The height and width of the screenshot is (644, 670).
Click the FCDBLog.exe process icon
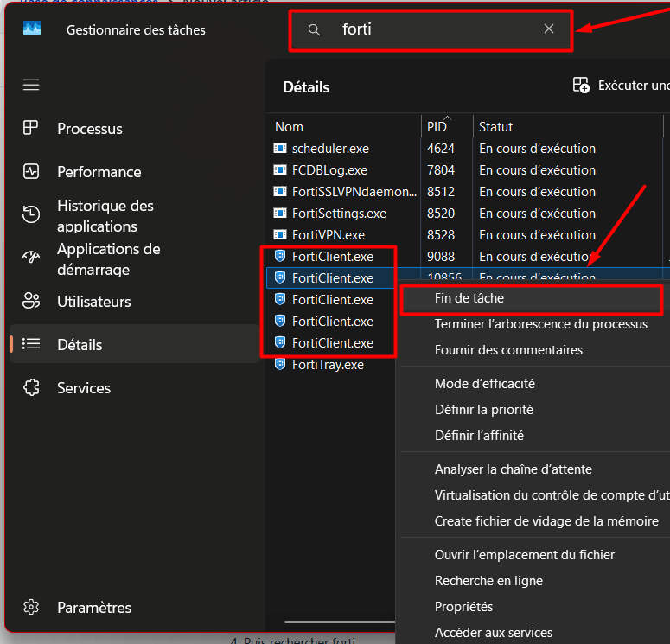(x=280, y=170)
